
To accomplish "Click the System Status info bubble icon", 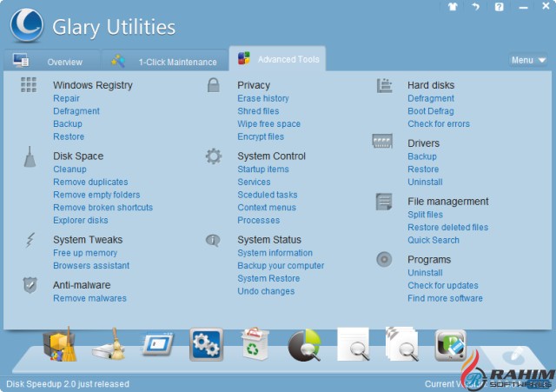I will click(x=213, y=240).
